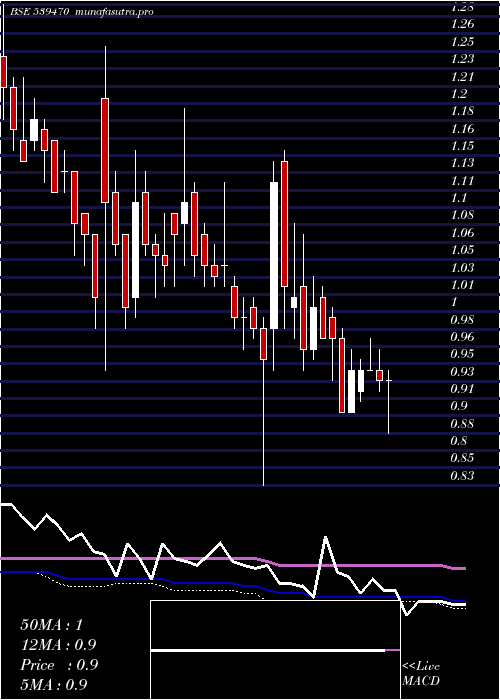Click the 0.83 price axis label

[462, 476]
